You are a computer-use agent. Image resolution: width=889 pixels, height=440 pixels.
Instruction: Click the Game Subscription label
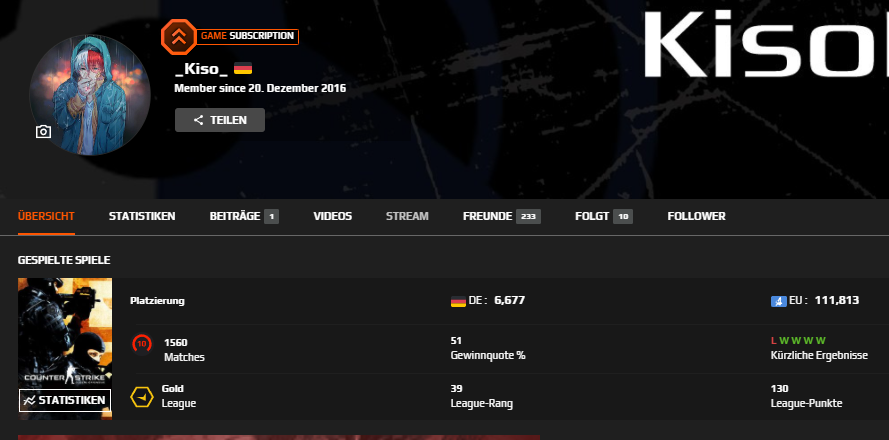247,36
